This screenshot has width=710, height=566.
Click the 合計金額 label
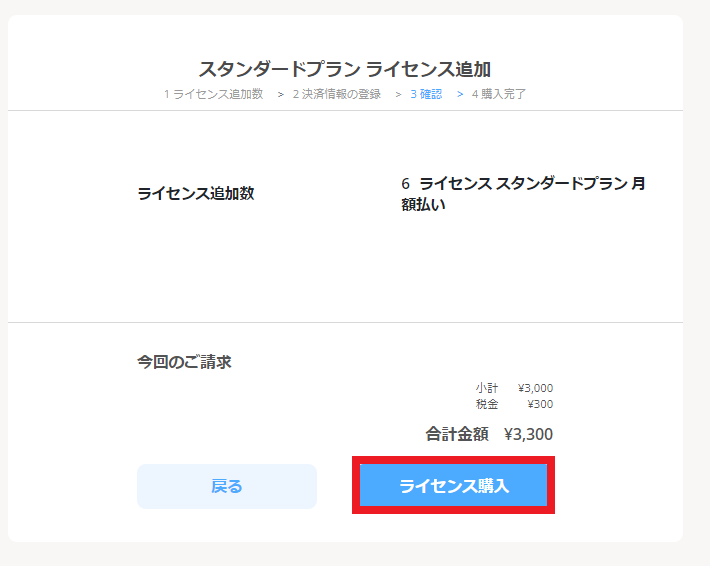pyautogui.click(x=457, y=434)
